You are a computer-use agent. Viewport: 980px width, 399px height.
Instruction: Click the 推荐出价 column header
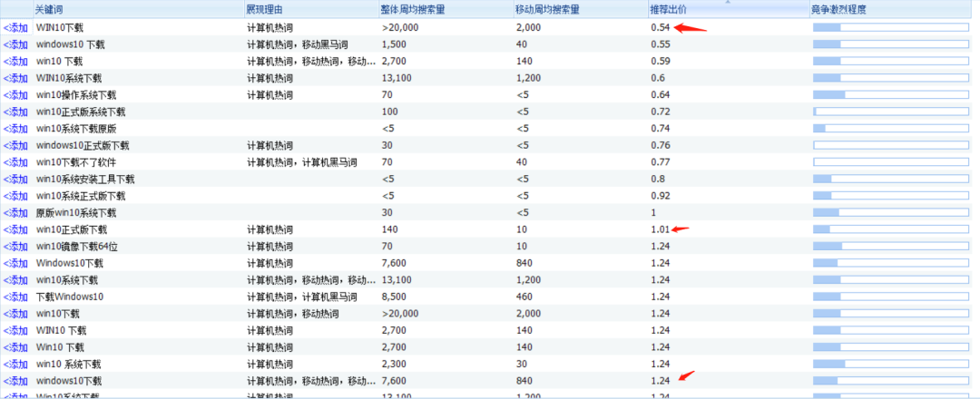coord(668,9)
